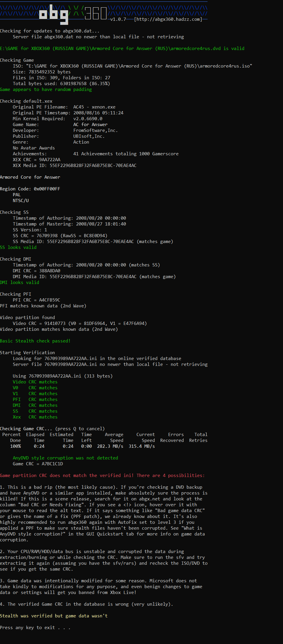Click line 'Checking for updates to abgx360.dat...'
The height and width of the screenshot is (644, 283).
[50, 31]
